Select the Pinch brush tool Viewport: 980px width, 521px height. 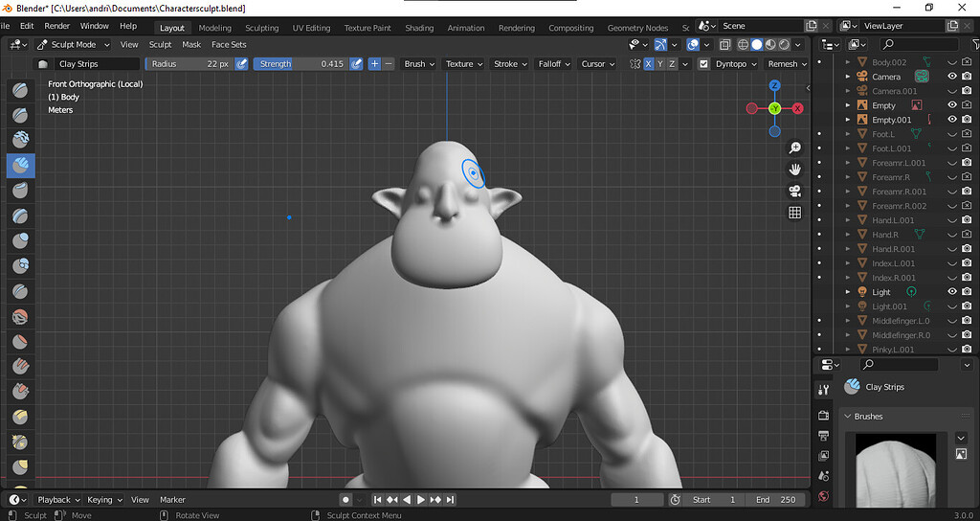tap(20, 442)
